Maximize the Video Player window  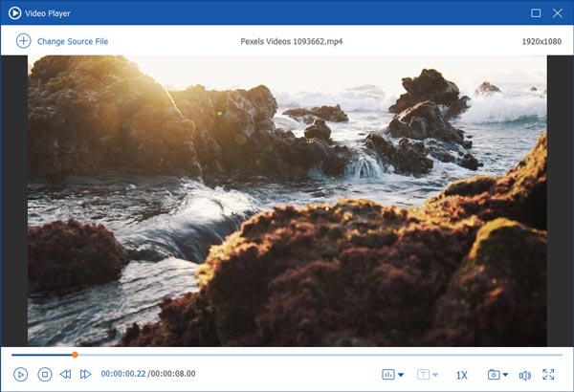pos(536,13)
